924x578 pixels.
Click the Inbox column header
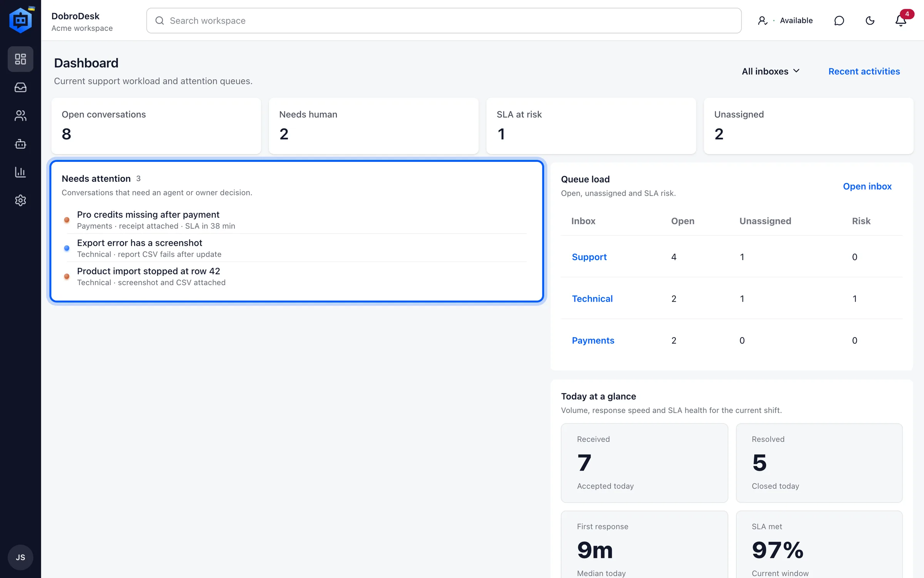click(583, 221)
